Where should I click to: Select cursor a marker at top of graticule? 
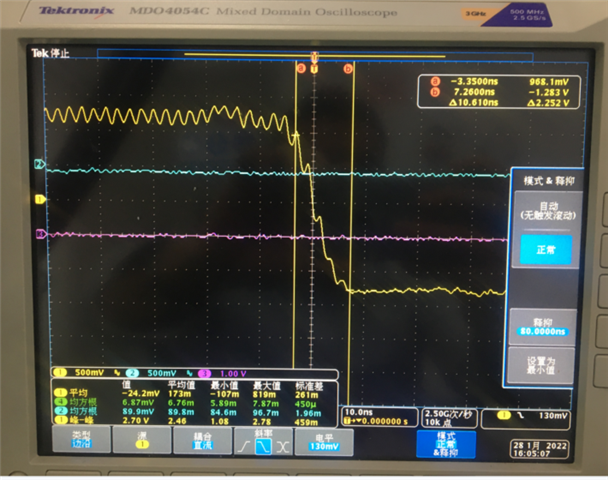[x=301, y=69]
